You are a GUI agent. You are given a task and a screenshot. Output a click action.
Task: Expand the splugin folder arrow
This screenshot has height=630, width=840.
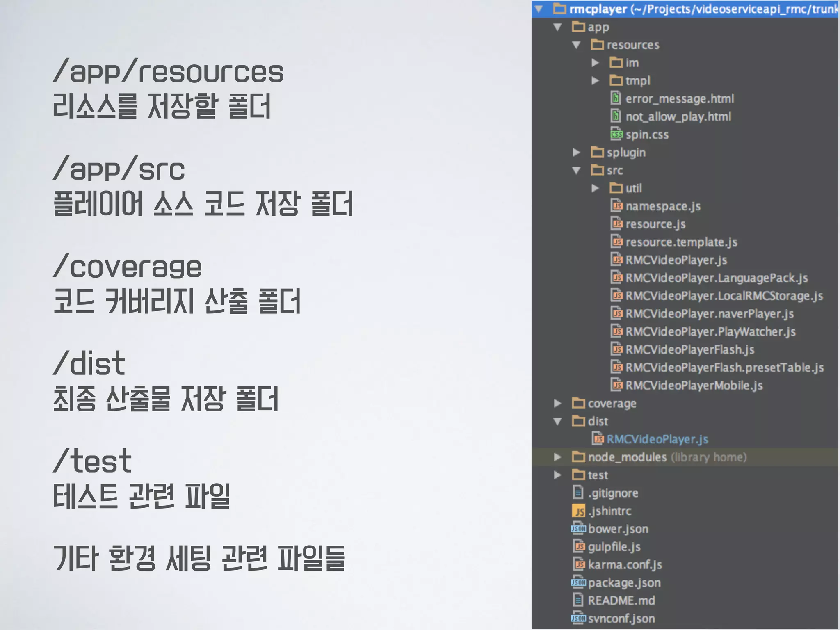tap(576, 153)
